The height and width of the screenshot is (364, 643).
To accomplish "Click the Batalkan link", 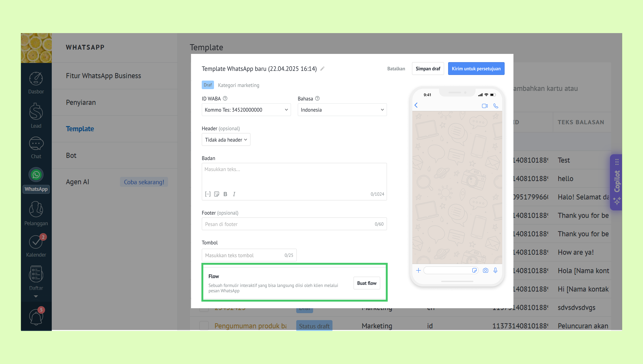I will coord(396,69).
